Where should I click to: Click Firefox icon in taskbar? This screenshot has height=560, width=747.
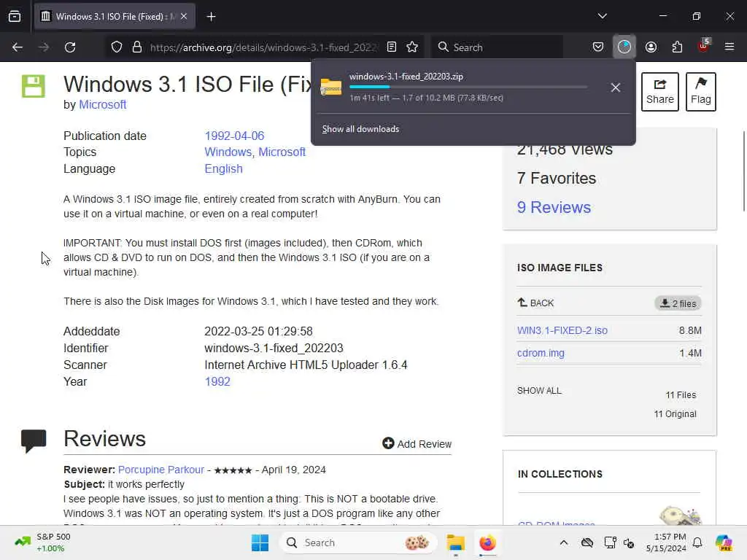click(x=487, y=542)
